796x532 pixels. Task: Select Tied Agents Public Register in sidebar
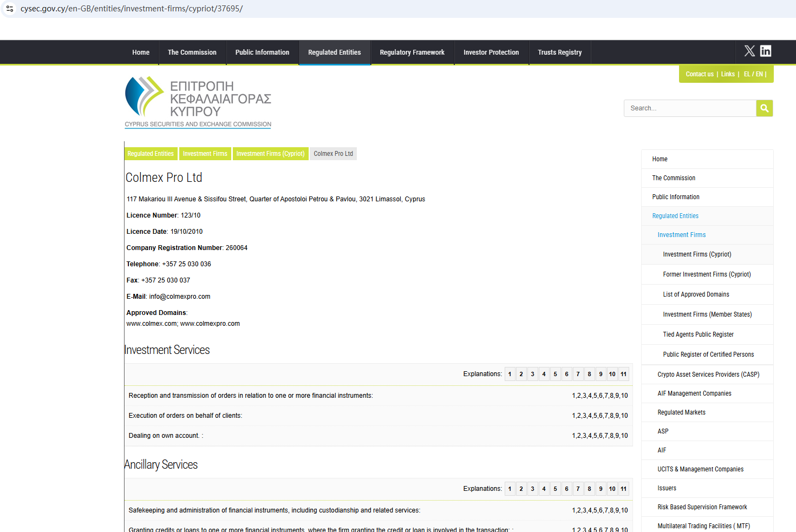pos(698,334)
